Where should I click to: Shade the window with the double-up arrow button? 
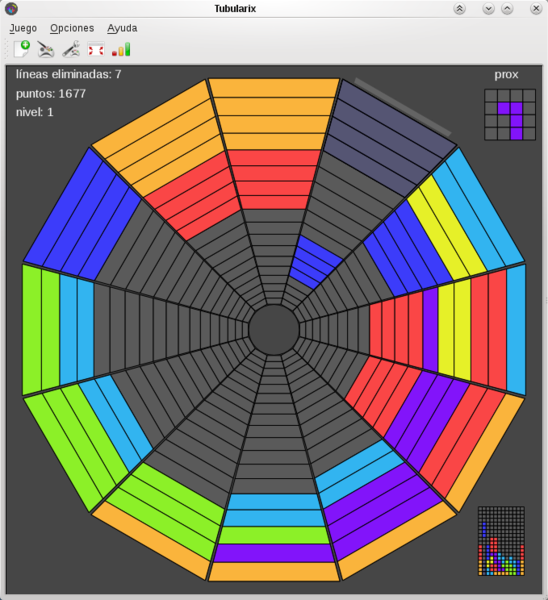point(459,8)
